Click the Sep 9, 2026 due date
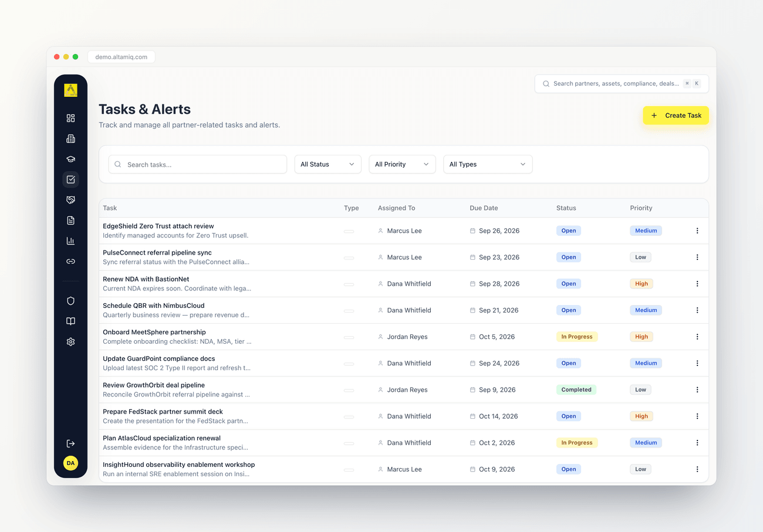The height and width of the screenshot is (532, 763). click(497, 389)
